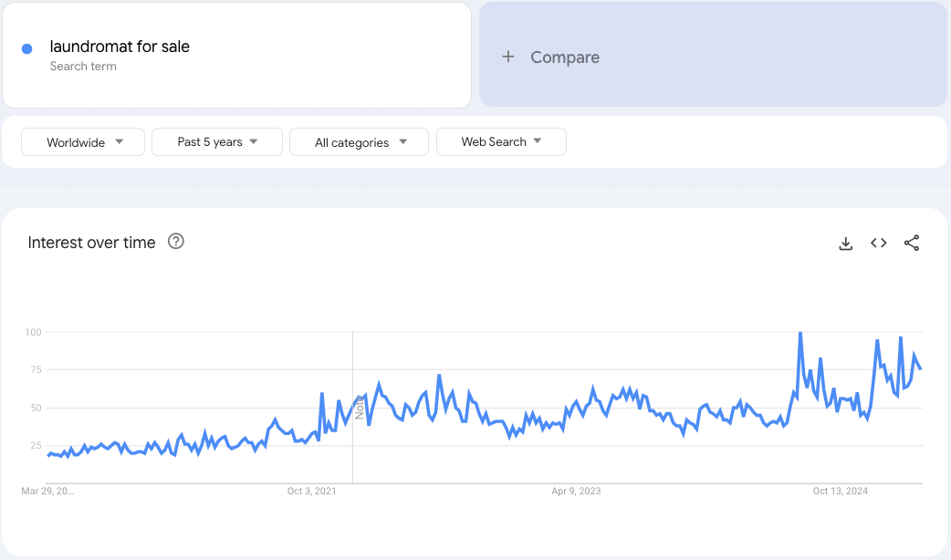Edit the 'laundromat for sale' search term
Viewport: 951px width, 560px height.
tap(120, 47)
